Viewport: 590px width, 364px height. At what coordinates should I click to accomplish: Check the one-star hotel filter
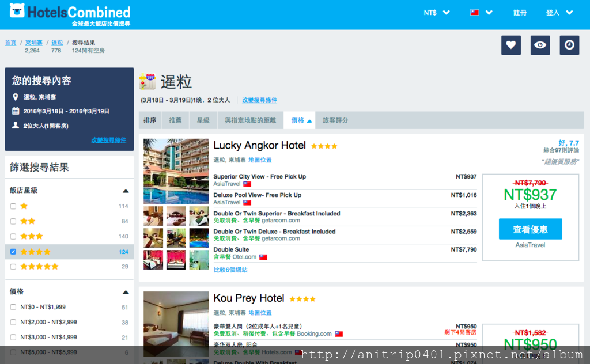[13, 206]
